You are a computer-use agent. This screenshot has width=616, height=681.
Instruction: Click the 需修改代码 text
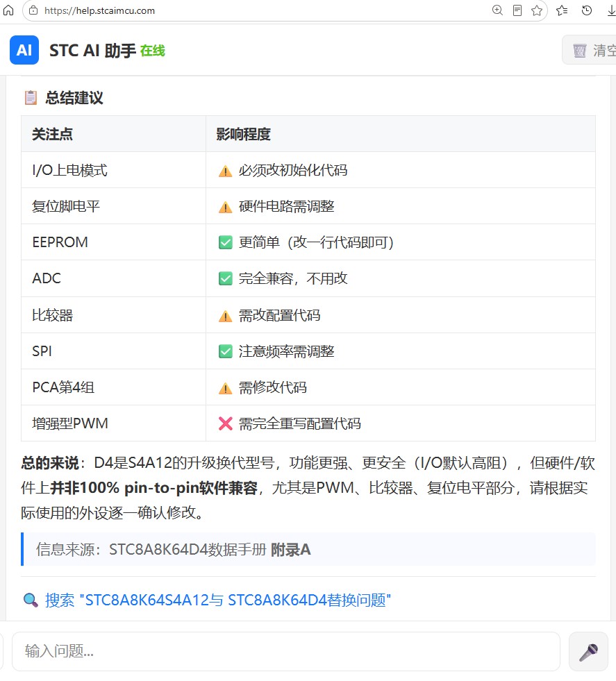click(x=273, y=387)
